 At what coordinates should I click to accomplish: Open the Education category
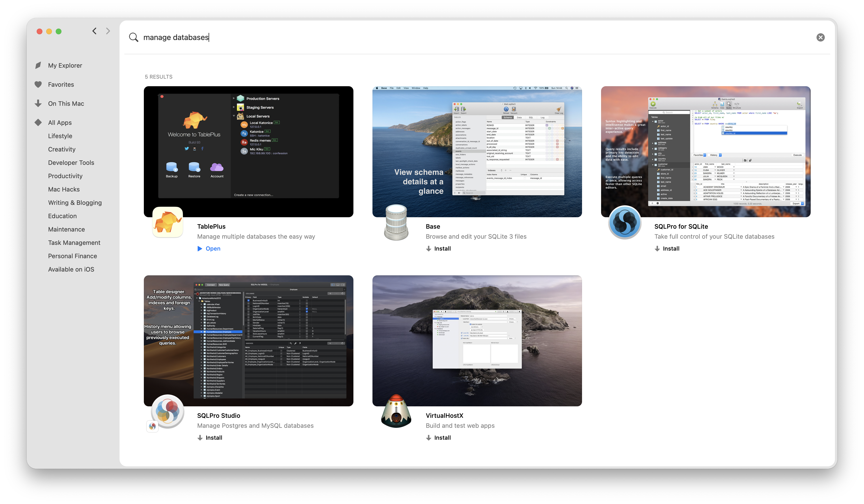coord(62,216)
